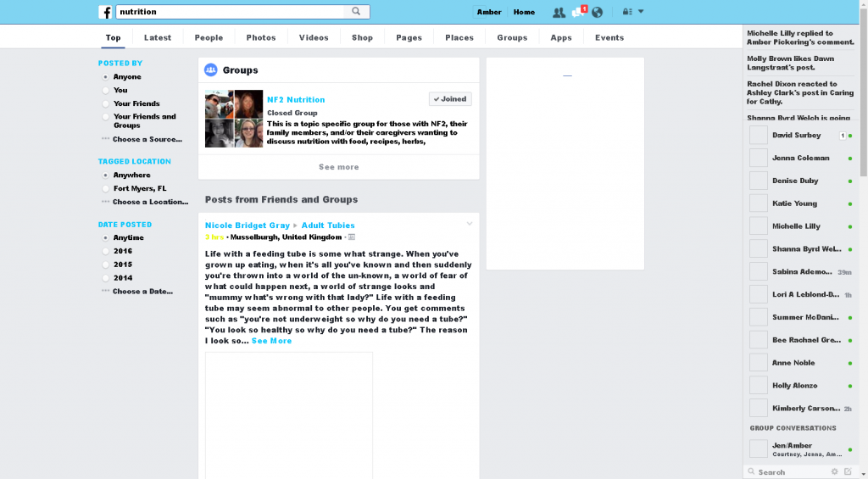Viewport: 868px width, 479px height.
Task: Click the search magnifier button
Action: click(x=357, y=12)
